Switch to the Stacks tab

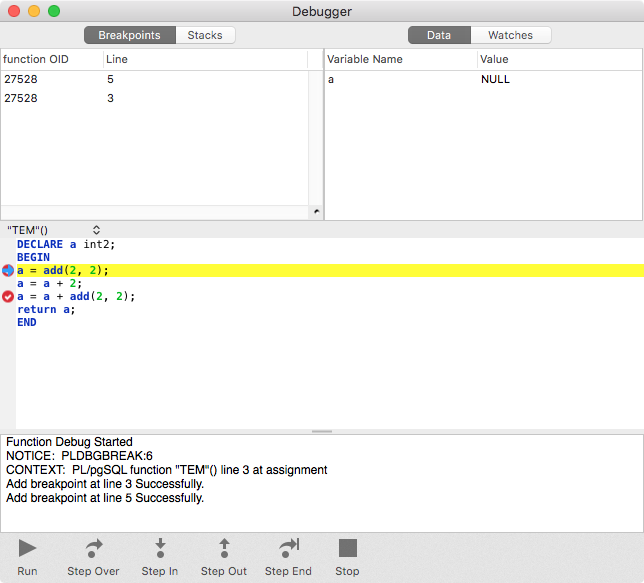click(x=205, y=35)
